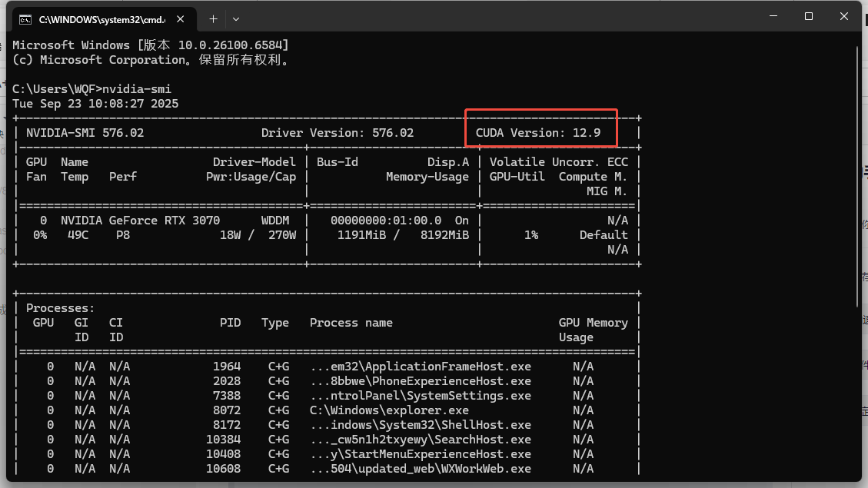
Task: Close the terminal window
Action: 843,17
